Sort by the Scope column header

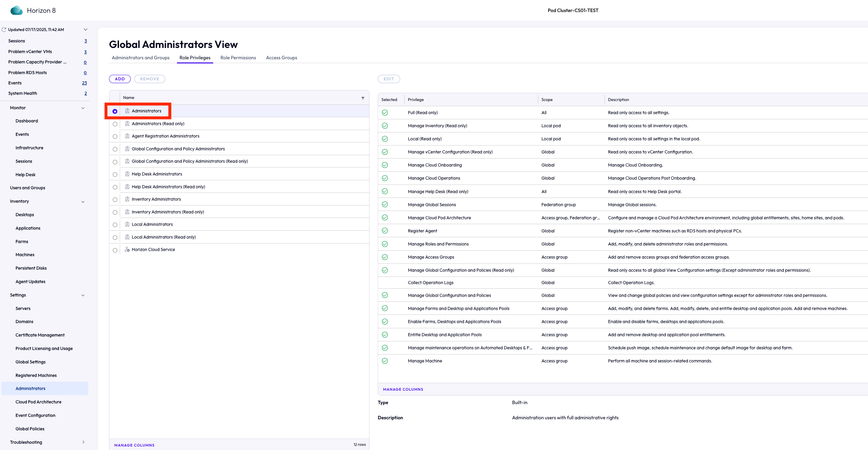tap(547, 100)
